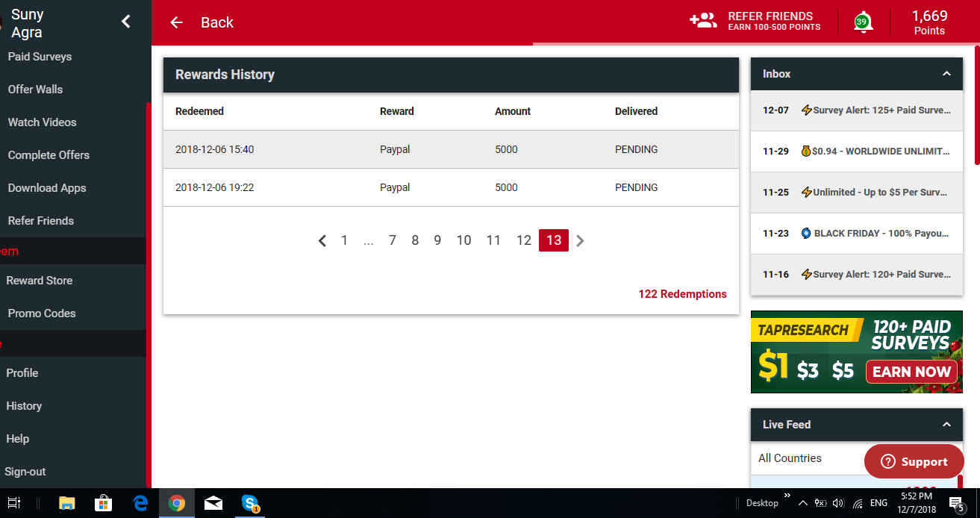Viewport: 980px width, 518px height.
Task: Open Mail app from taskbar
Action: [213, 503]
